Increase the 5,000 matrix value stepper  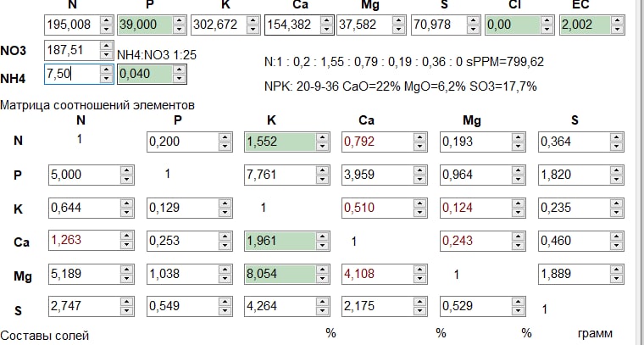[127, 170]
